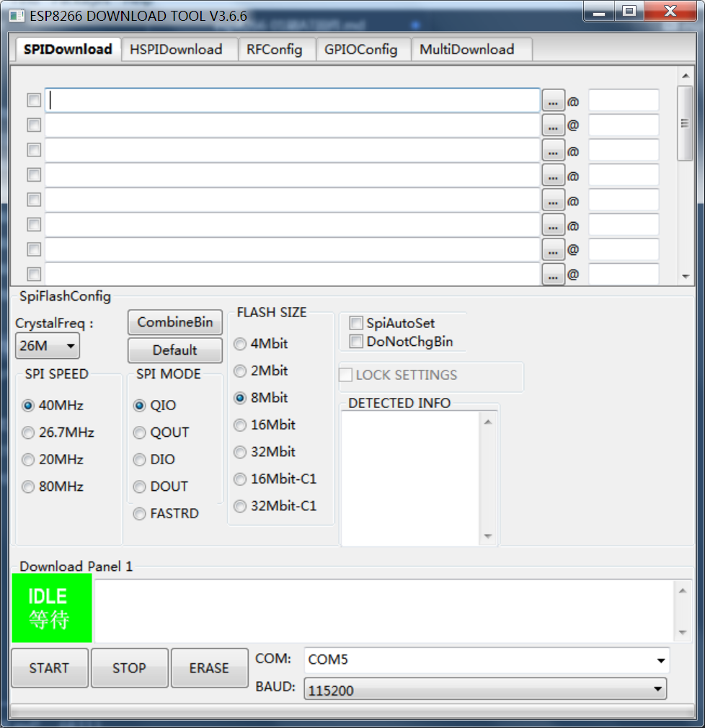
Task: Click the first file path input field
Action: point(293,100)
